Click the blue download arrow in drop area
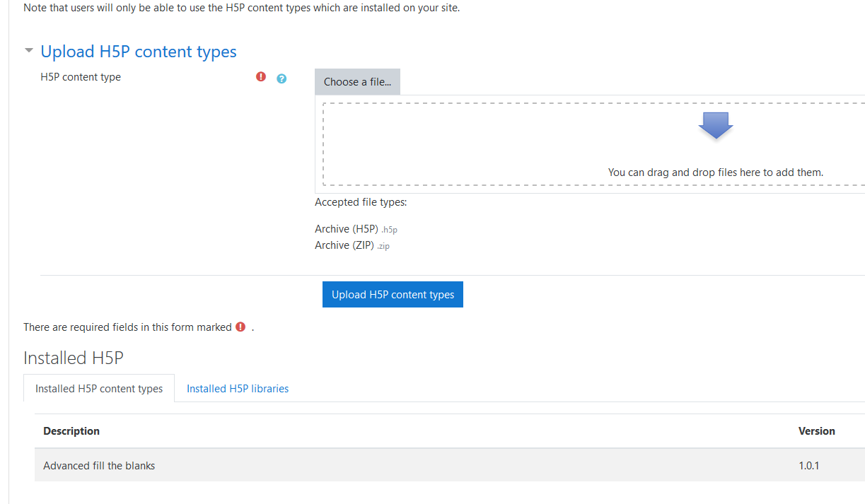865x504 pixels. 716,125
